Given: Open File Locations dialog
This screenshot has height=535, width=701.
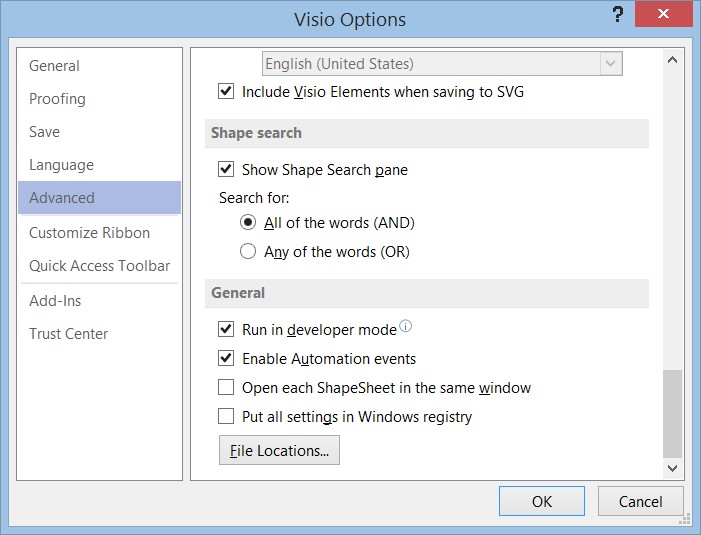Looking at the screenshot, I should click(x=279, y=450).
